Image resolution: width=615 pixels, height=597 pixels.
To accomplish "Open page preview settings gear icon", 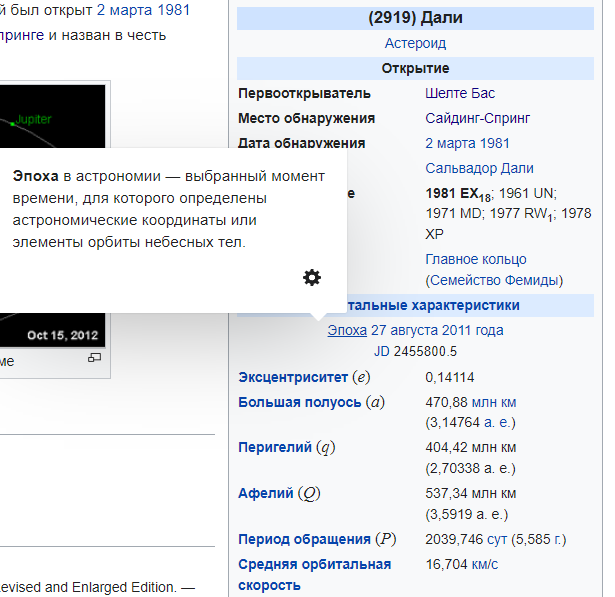I will click(x=312, y=278).
